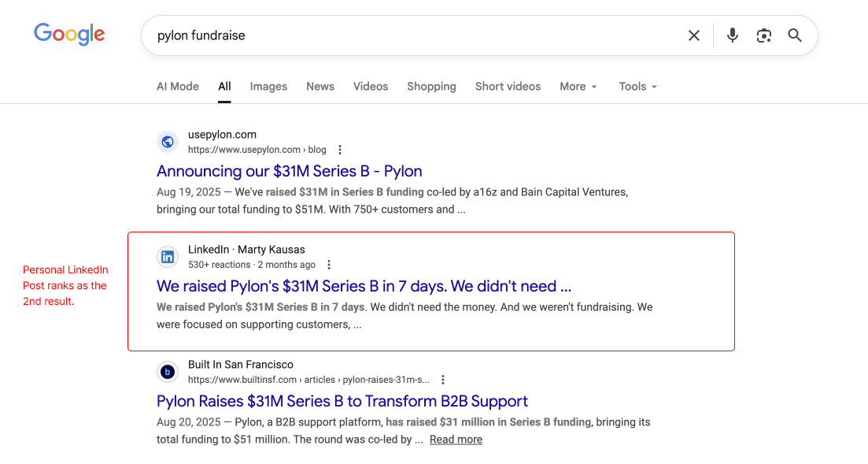Click the Aug 19, 2025 snippet date
This screenshot has height=464, width=868.
(189, 192)
